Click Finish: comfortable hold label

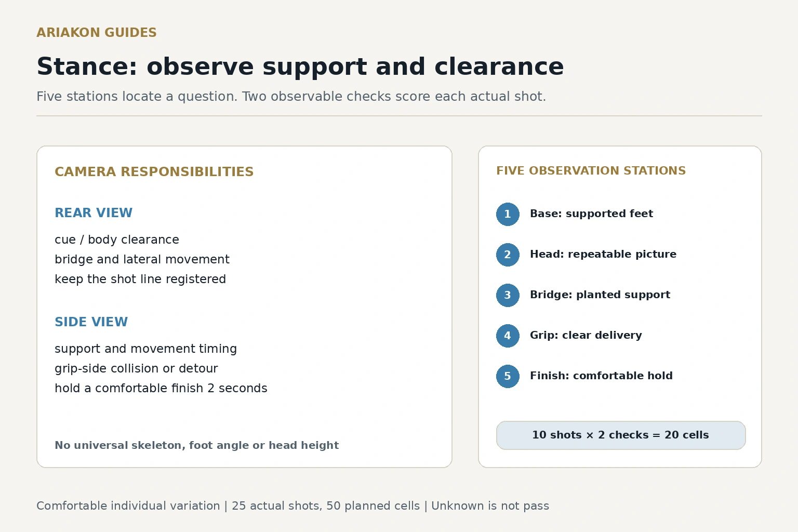[x=601, y=376]
